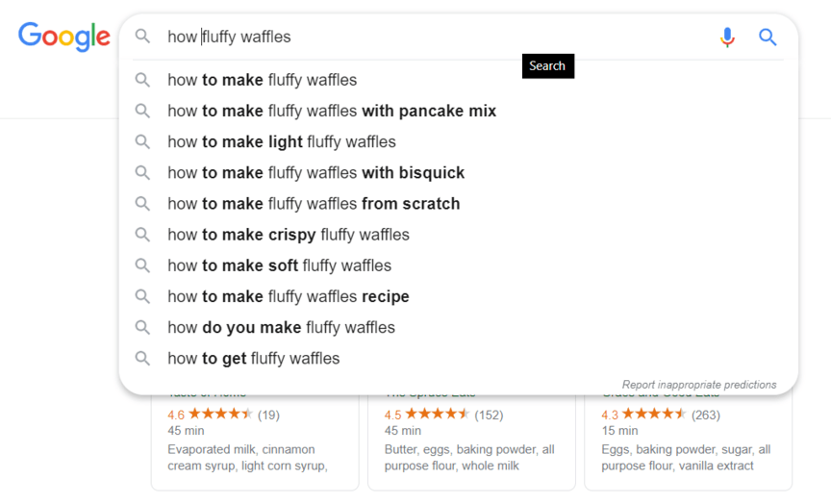Click the blue search magnifier button
The height and width of the screenshot is (504, 831).
pos(768,37)
